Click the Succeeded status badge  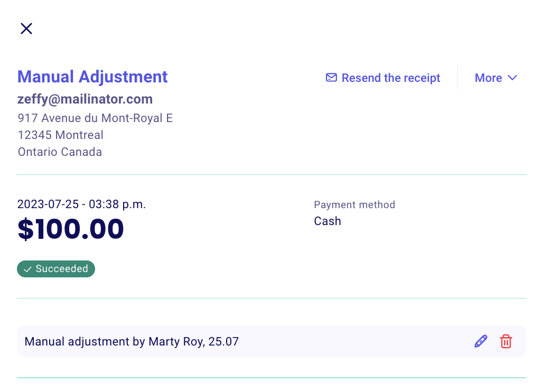click(56, 269)
